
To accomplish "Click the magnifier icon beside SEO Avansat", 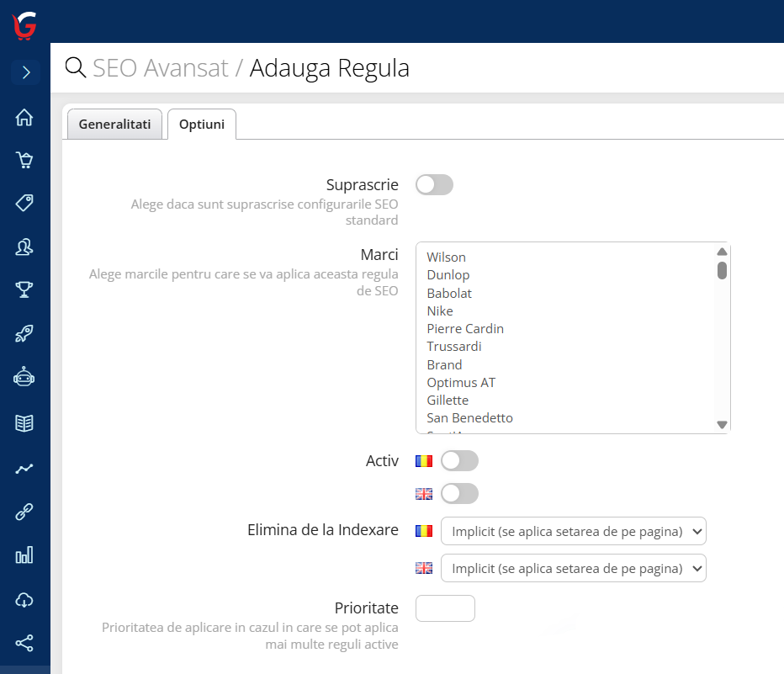I will tap(76, 67).
